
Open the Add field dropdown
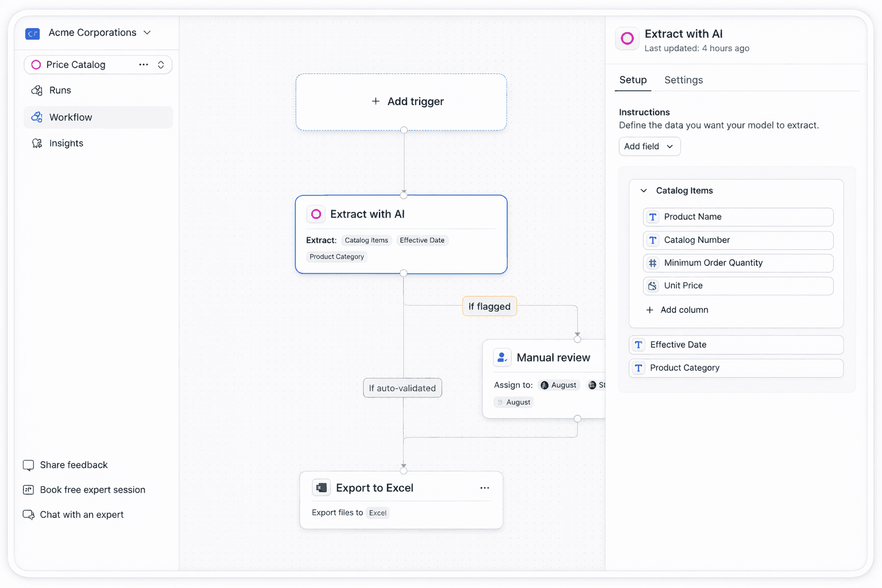pos(649,146)
